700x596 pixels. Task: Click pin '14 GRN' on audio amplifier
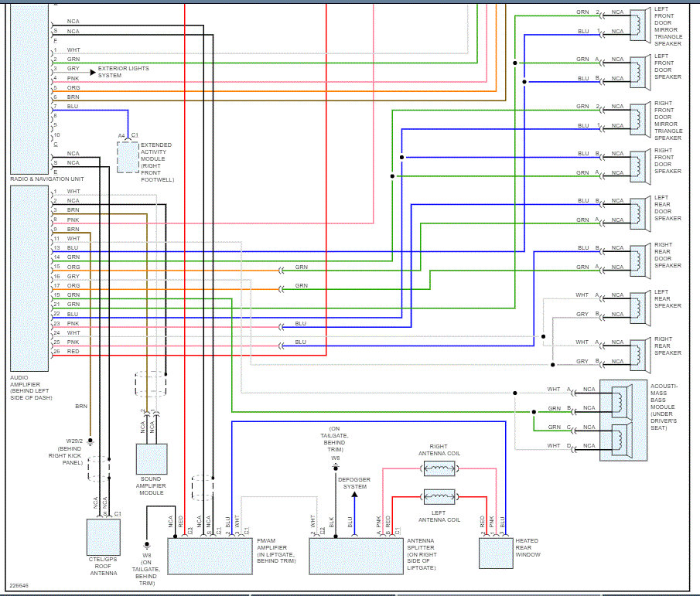[x=67, y=257]
